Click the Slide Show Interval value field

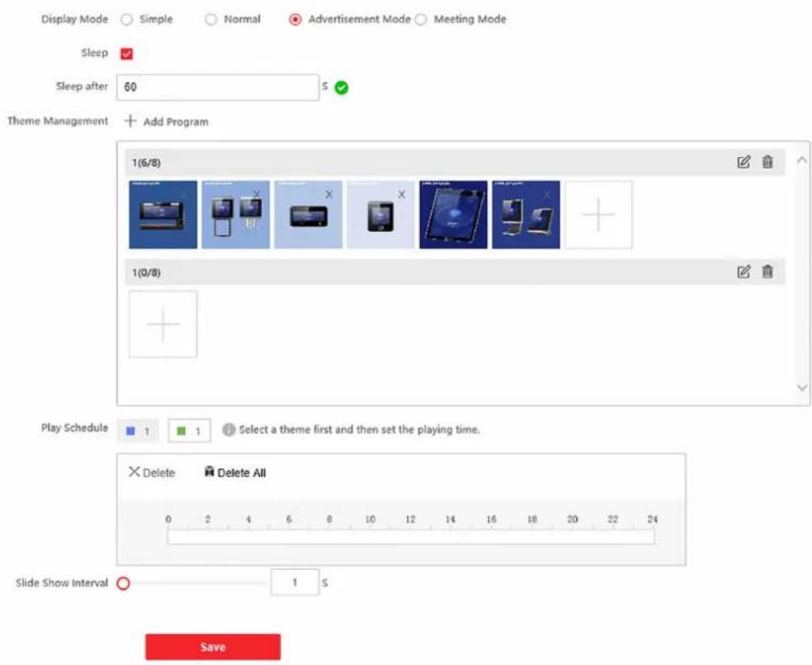tap(294, 582)
